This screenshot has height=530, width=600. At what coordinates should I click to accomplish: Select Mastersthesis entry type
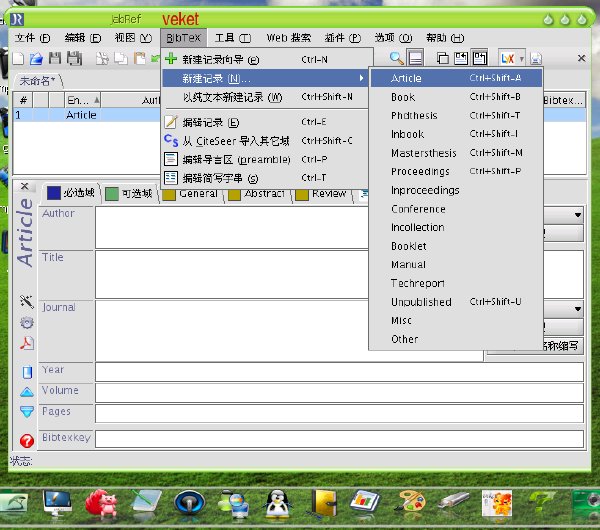point(456,153)
